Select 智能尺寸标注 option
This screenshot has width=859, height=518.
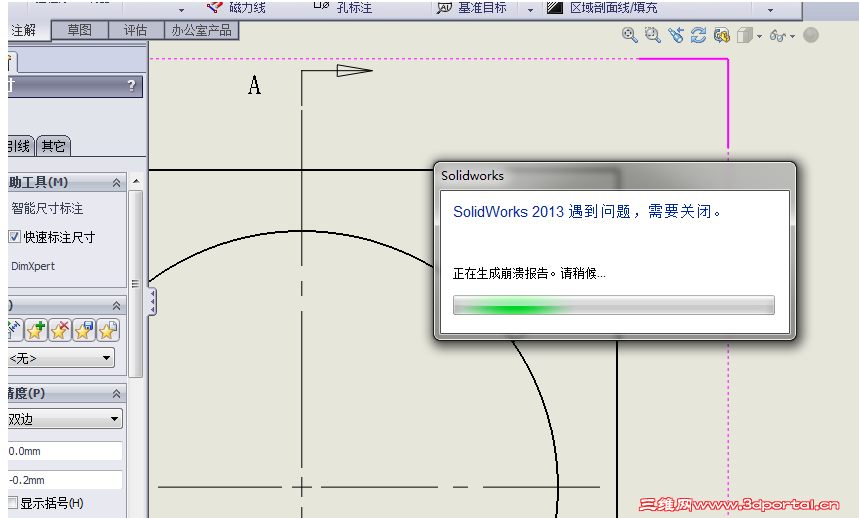47,208
